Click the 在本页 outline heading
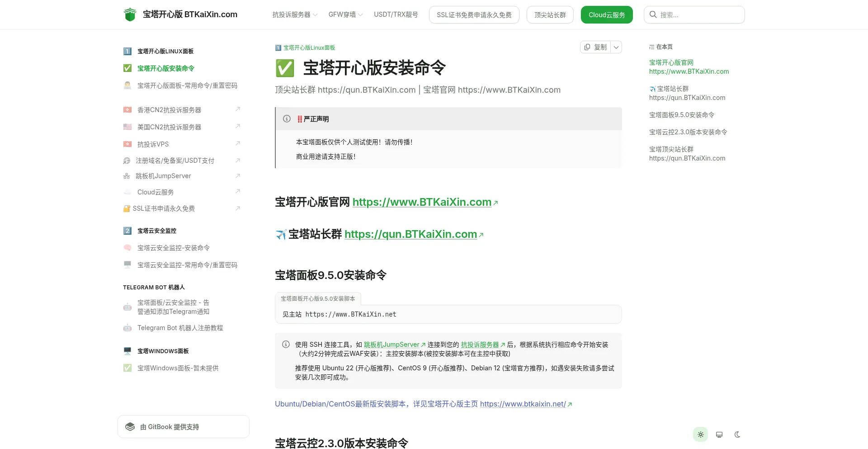 (x=664, y=47)
